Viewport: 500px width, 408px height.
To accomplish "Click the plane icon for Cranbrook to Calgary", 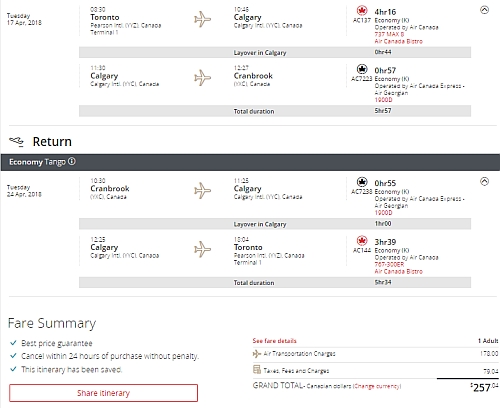I will (x=202, y=190).
